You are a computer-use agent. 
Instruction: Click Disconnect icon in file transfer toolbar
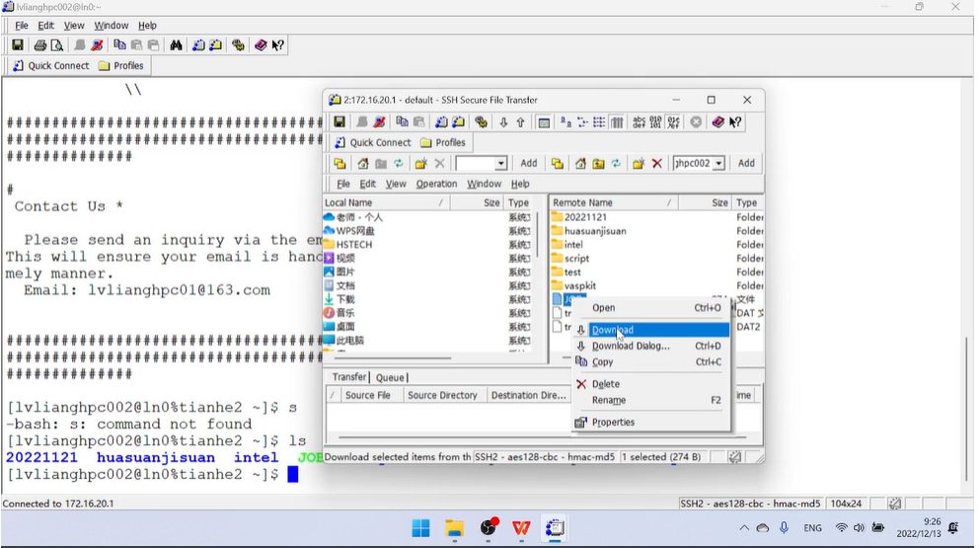click(x=379, y=122)
